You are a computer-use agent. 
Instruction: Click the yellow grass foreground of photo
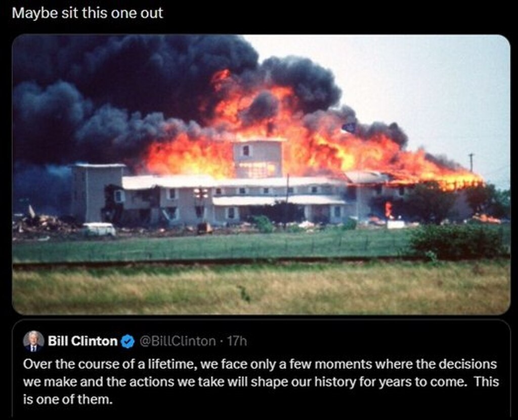(261, 288)
